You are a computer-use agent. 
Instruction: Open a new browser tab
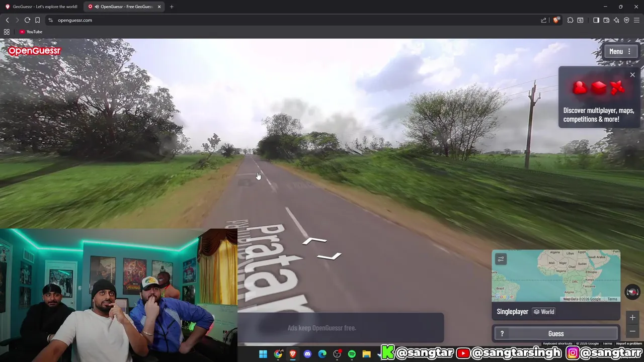pos(172,7)
